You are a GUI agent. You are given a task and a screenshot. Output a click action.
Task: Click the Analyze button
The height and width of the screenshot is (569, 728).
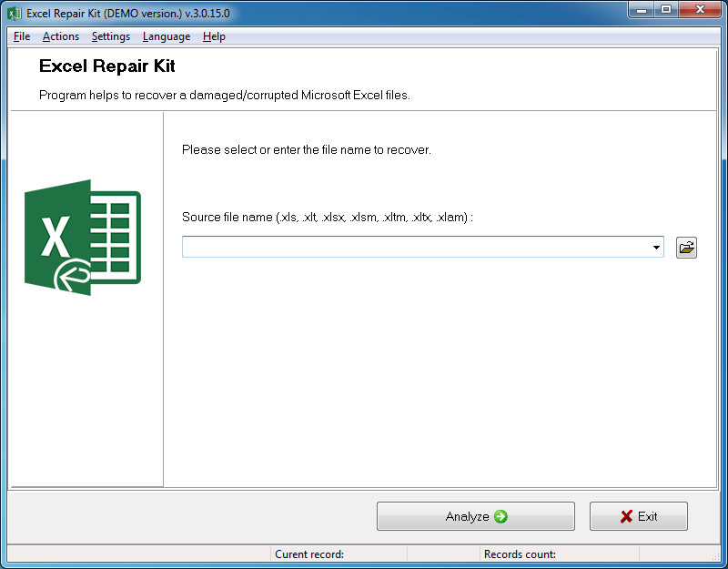pos(475,516)
